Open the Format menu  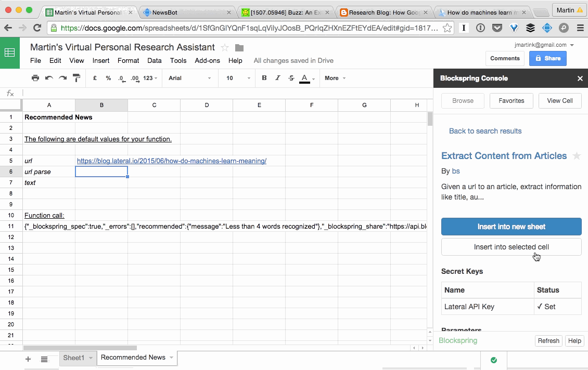point(128,61)
